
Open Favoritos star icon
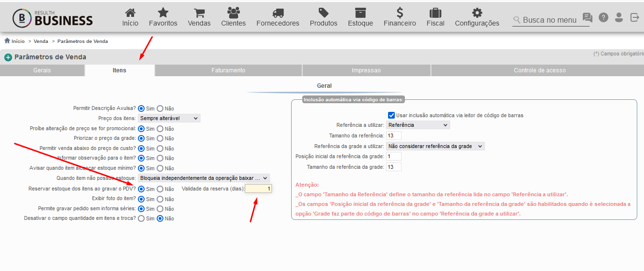coord(163,13)
